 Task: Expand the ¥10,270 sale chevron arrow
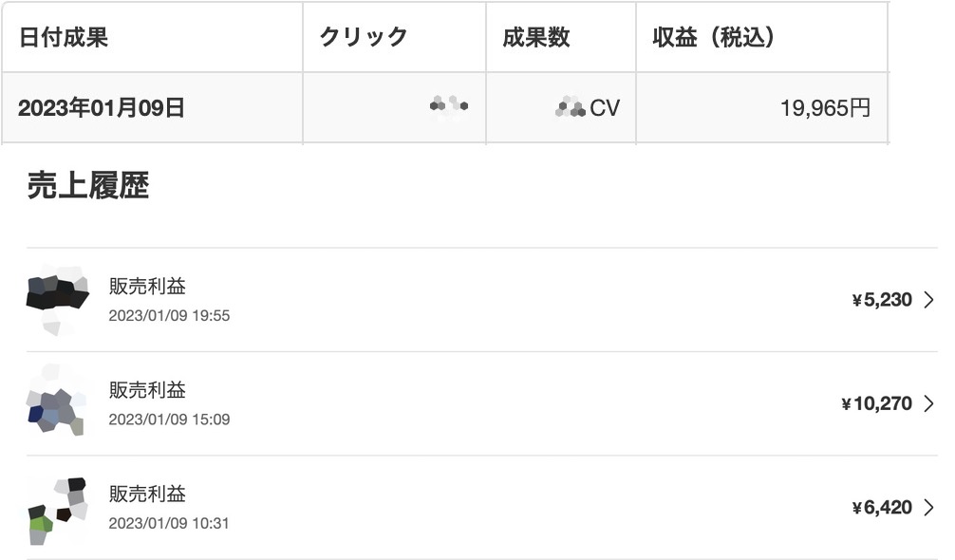click(928, 403)
